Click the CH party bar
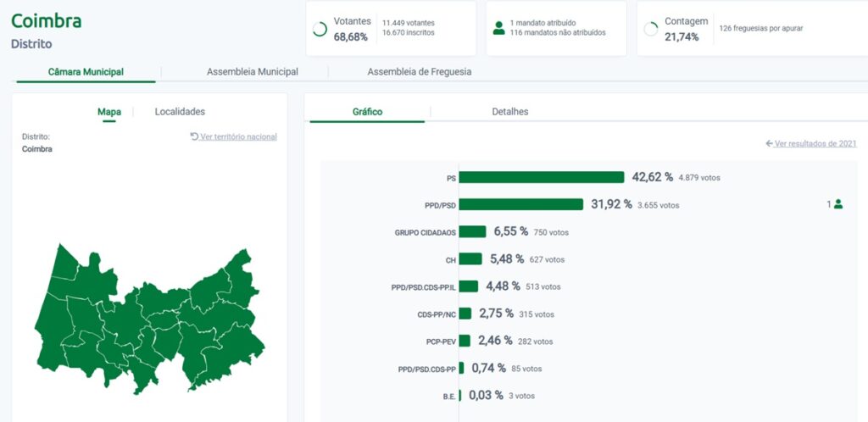868x422 pixels. pos(470,259)
